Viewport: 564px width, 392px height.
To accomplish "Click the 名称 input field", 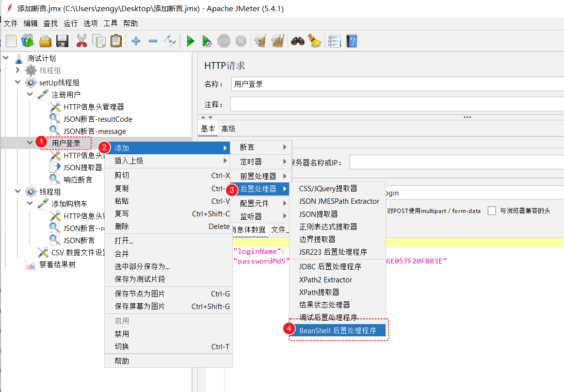I will coord(397,84).
